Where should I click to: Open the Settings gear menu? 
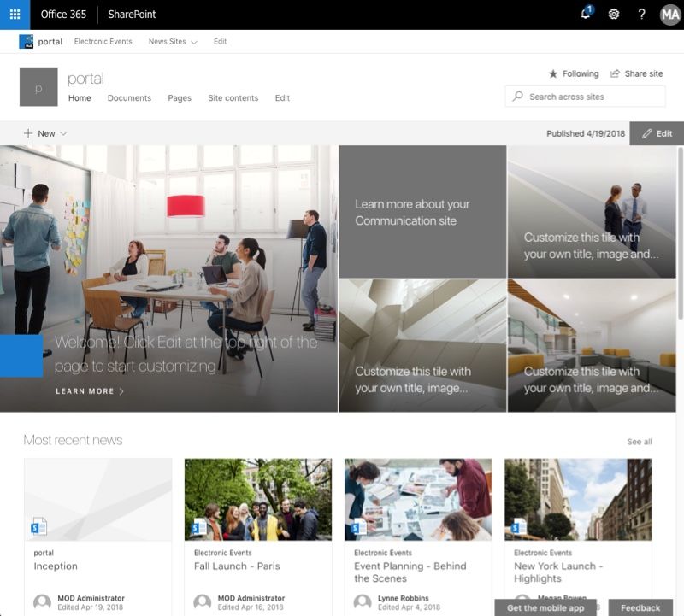(612, 14)
